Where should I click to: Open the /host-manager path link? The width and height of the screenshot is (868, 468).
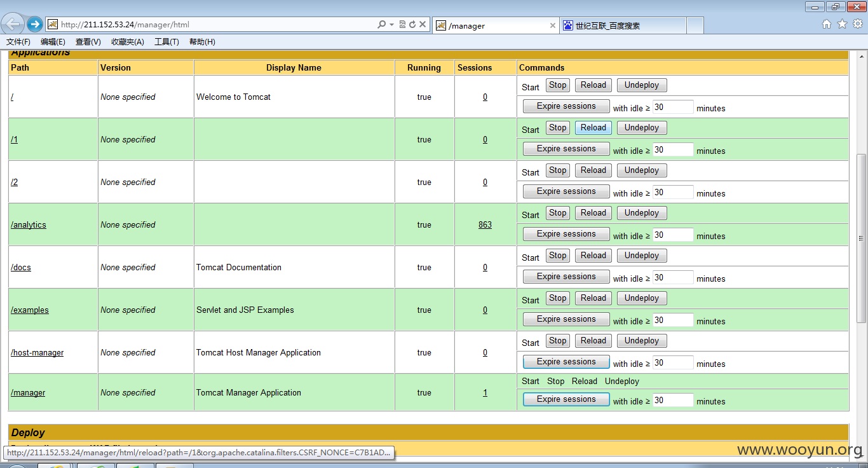point(37,353)
